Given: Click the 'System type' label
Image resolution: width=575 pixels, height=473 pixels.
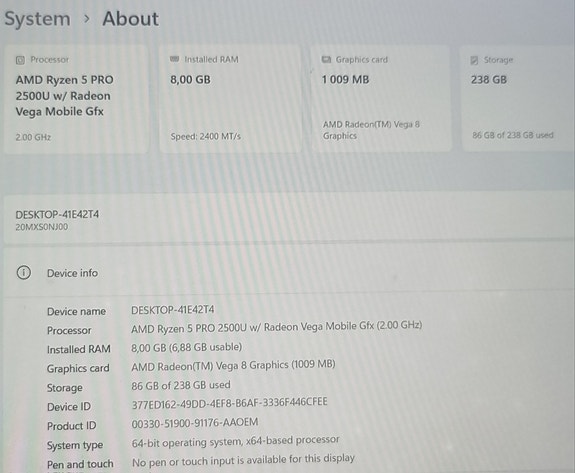Looking at the screenshot, I should click(75, 445).
